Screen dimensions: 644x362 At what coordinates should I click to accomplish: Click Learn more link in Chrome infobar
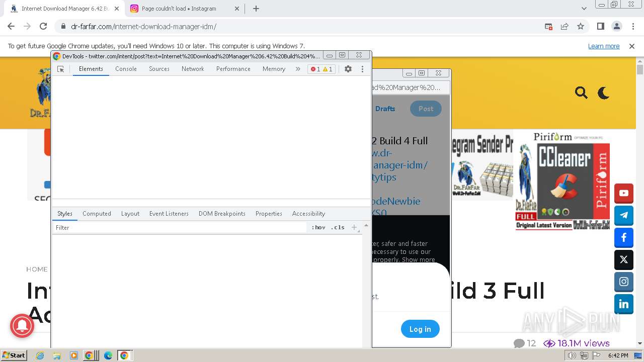[x=604, y=46]
